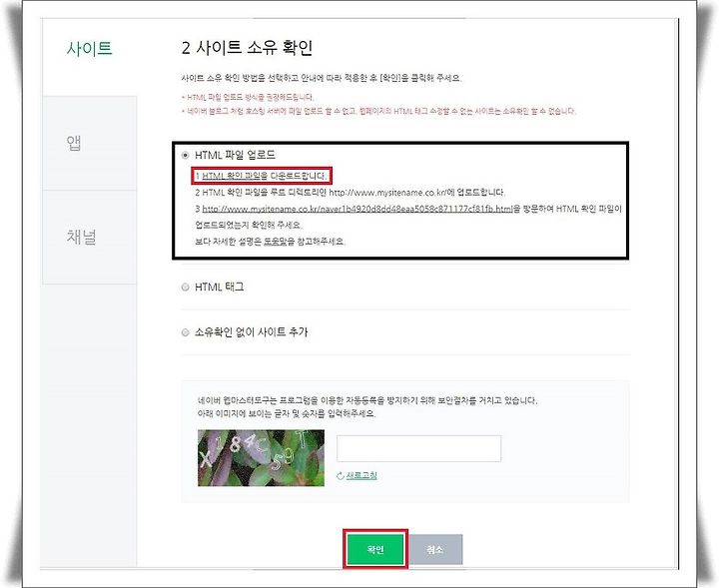Click the 소유확인 없이 사이트 추가 label
719x588 pixels.
(x=252, y=331)
